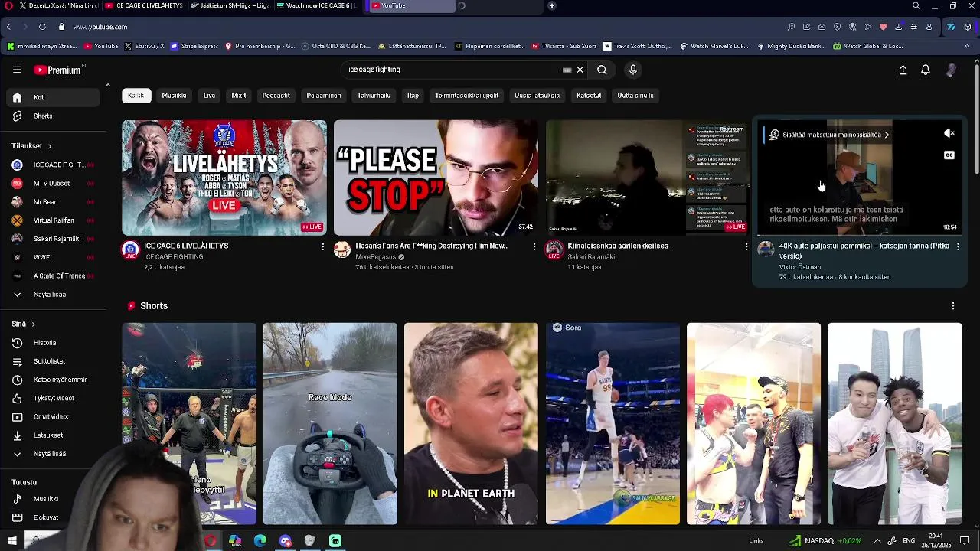Open the Viktor Östman channel link

[x=800, y=267]
